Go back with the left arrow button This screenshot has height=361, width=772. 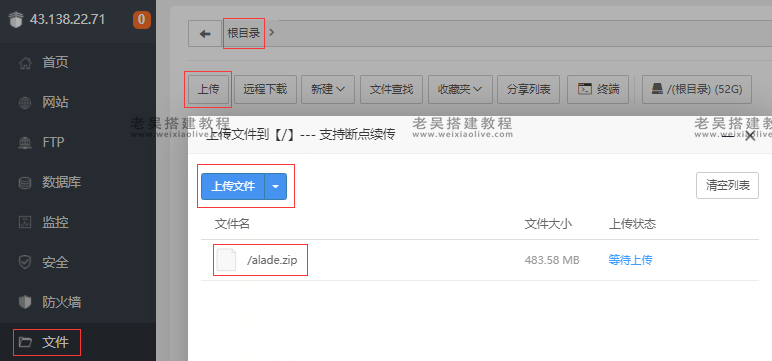pyautogui.click(x=205, y=33)
